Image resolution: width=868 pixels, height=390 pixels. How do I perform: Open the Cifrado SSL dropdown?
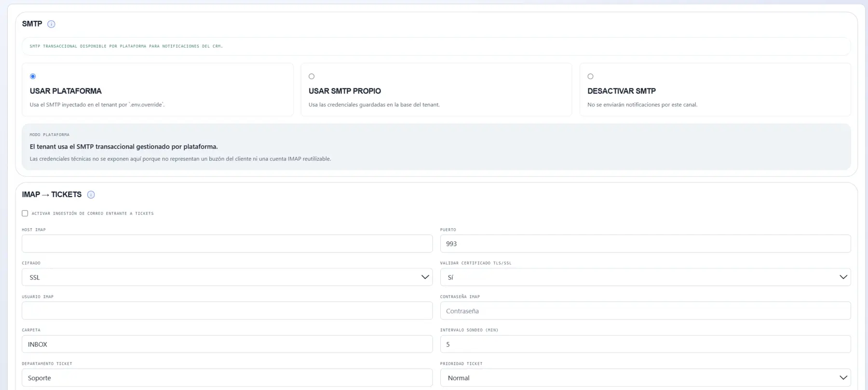(x=227, y=277)
